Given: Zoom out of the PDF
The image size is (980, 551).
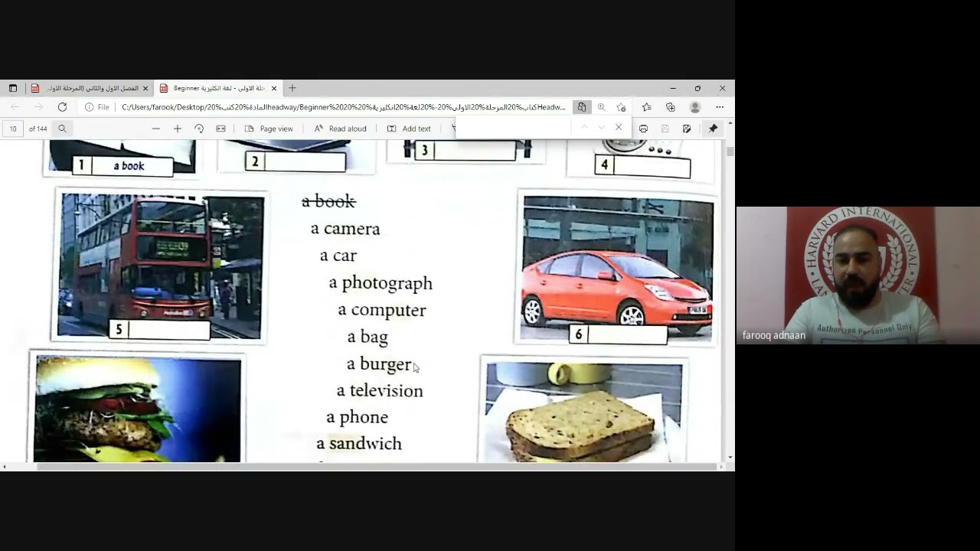Looking at the screenshot, I should tap(156, 129).
